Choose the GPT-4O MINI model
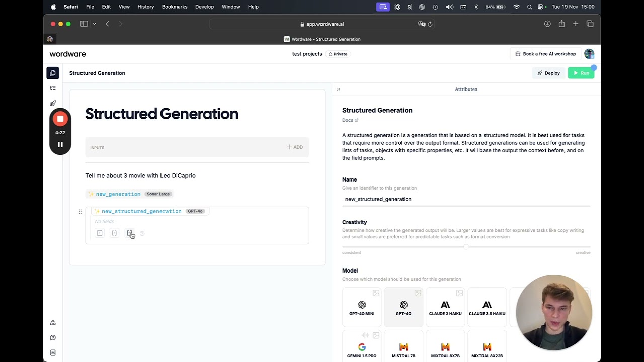644x362 pixels. (x=362, y=307)
